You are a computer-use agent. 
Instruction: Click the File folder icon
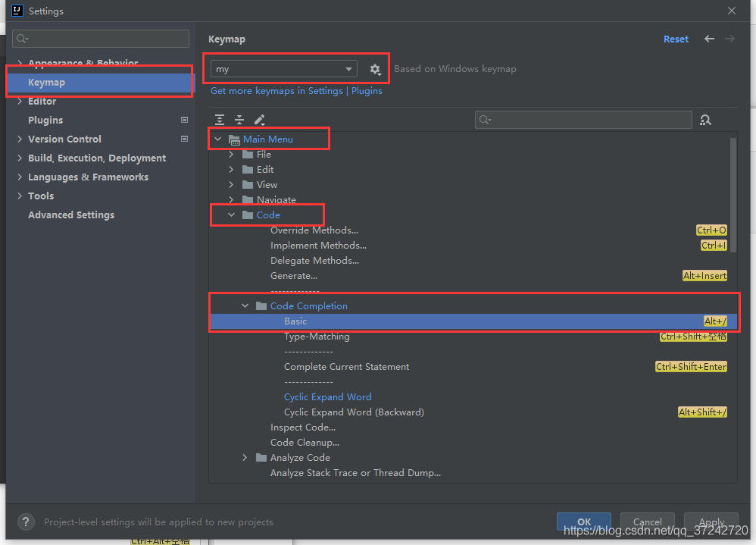[x=248, y=155]
